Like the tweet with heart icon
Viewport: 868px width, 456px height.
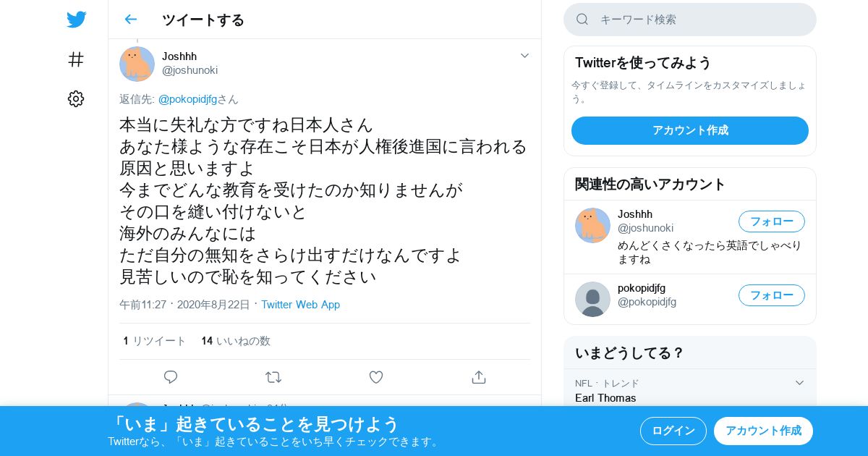[x=376, y=377]
